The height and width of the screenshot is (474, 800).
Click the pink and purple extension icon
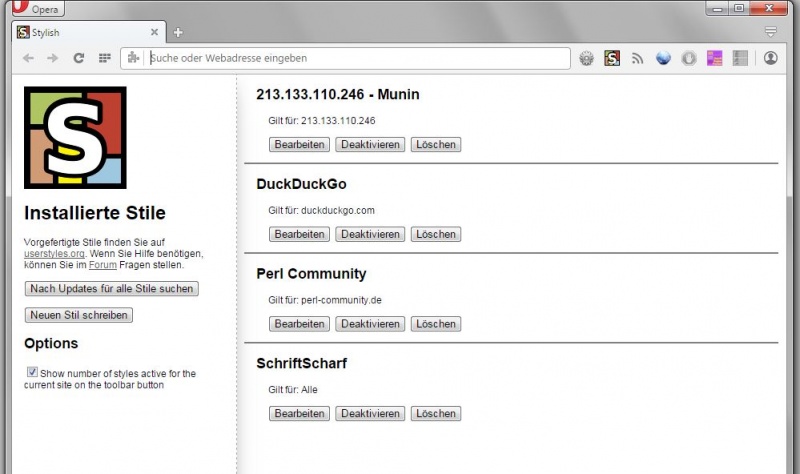(x=714, y=58)
